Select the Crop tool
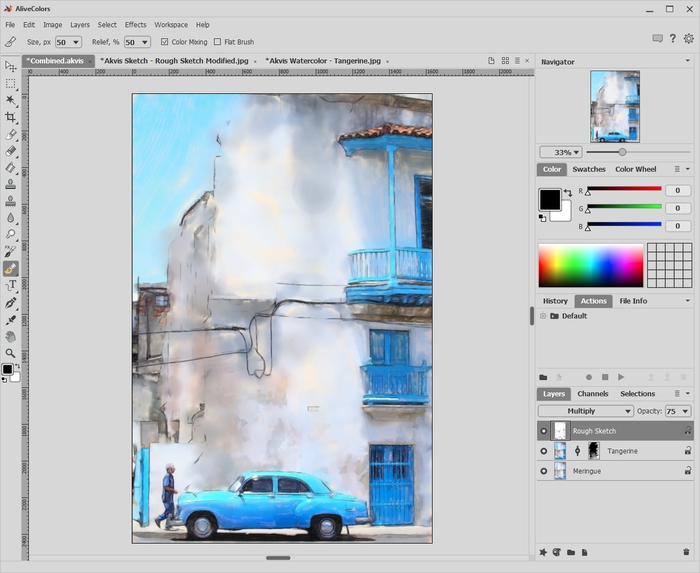Viewport: 700px width, 573px height. pos(10,117)
